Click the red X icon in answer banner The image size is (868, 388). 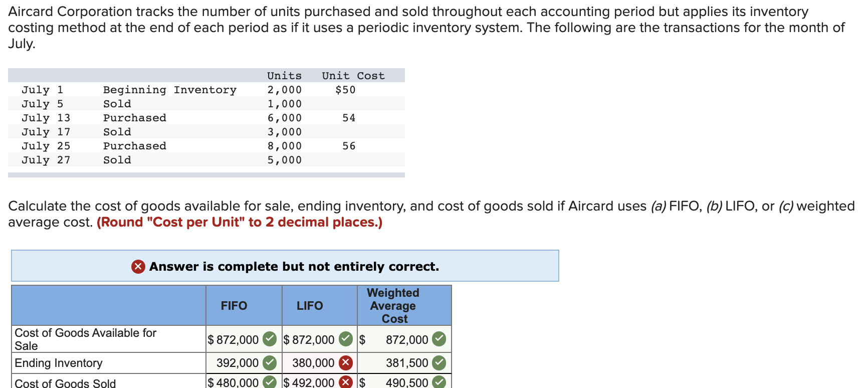click(x=138, y=267)
